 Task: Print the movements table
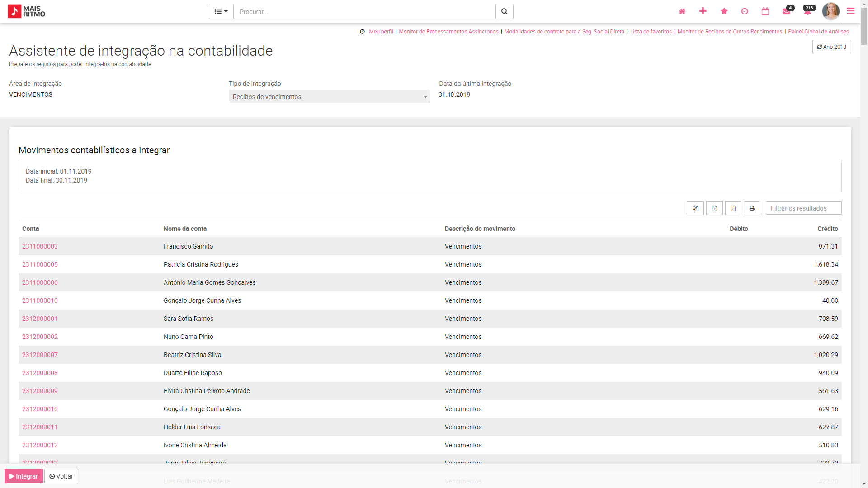click(752, 208)
